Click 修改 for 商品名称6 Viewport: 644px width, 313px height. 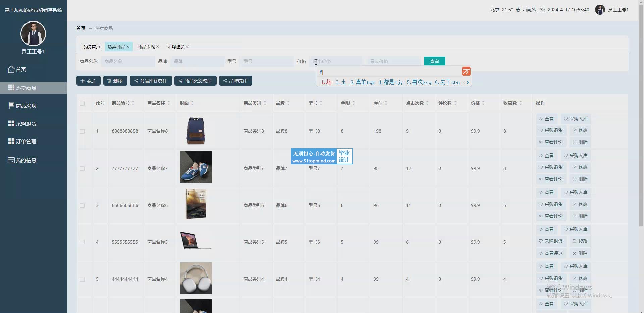point(580,204)
